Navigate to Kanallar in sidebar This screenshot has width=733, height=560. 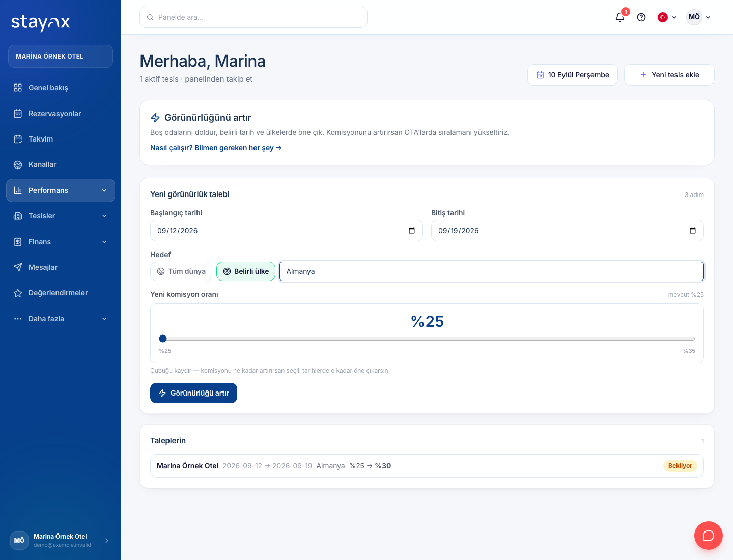pyautogui.click(x=61, y=164)
